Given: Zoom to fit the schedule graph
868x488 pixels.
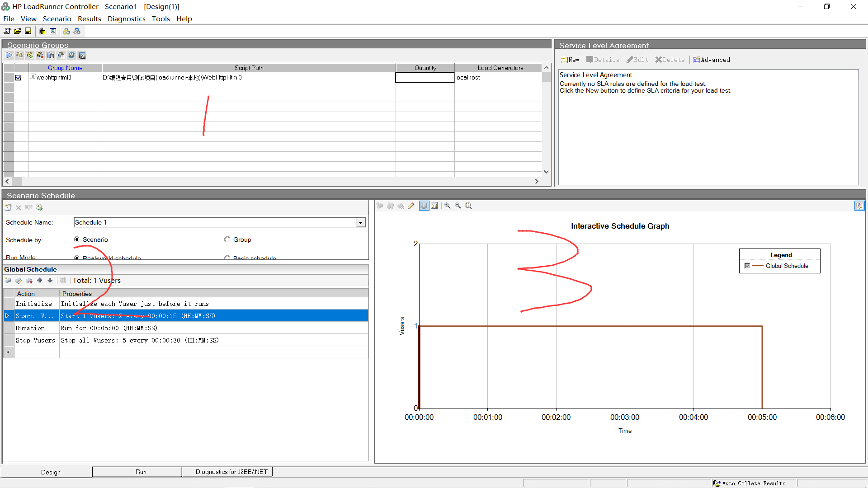Looking at the screenshot, I should [x=468, y=206].
